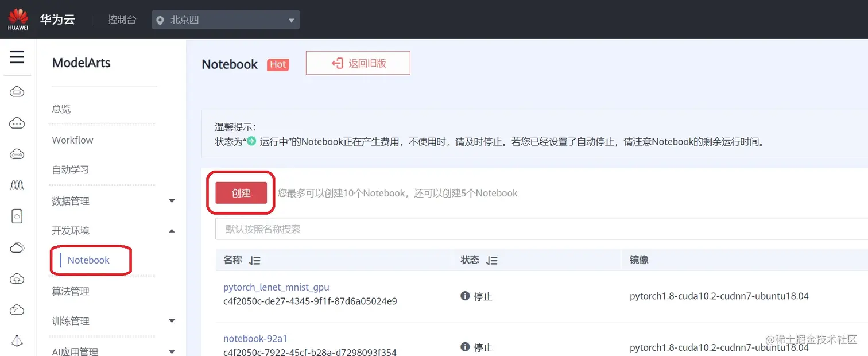Viewport: 868px width, 356px height.
Task: Click the tripod-shaped sidebar icon at bottom
Action: tap(17, 340)
